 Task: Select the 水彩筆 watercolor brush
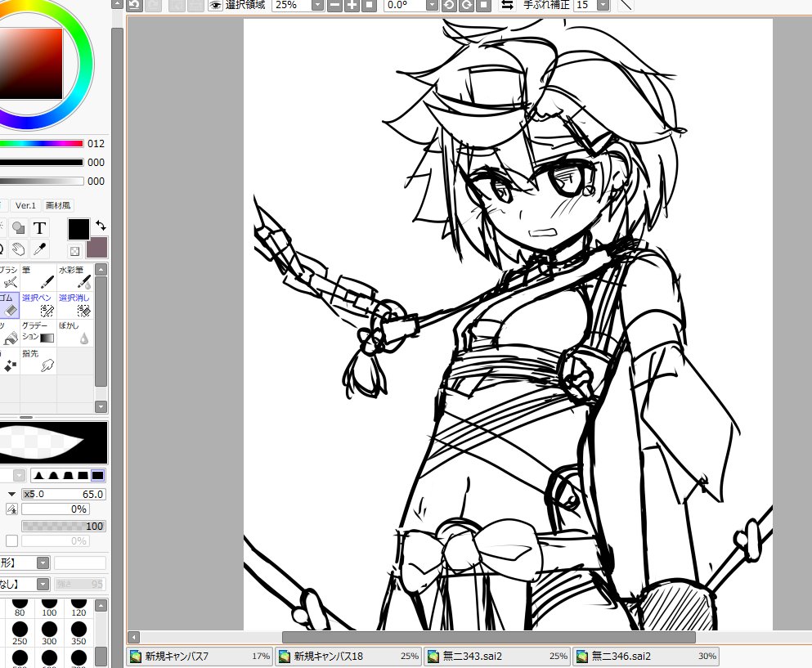tap(75, 277)
